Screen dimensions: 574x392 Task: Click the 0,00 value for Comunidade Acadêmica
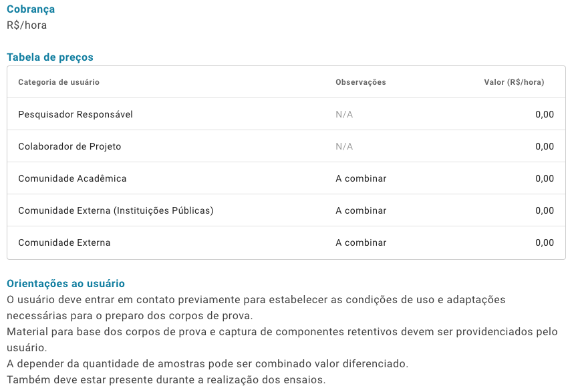pyautogui.click(x=545, y=178)
